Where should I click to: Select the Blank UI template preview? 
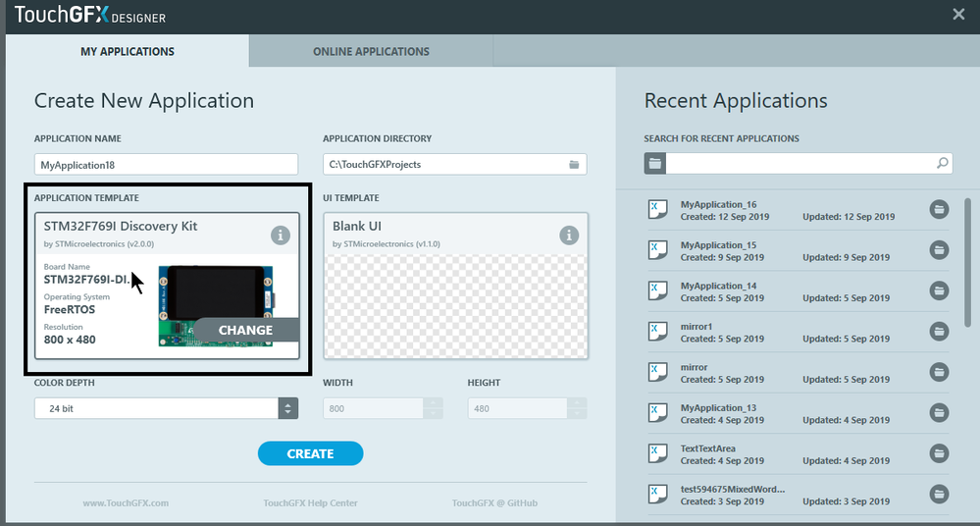pos(455,306)
